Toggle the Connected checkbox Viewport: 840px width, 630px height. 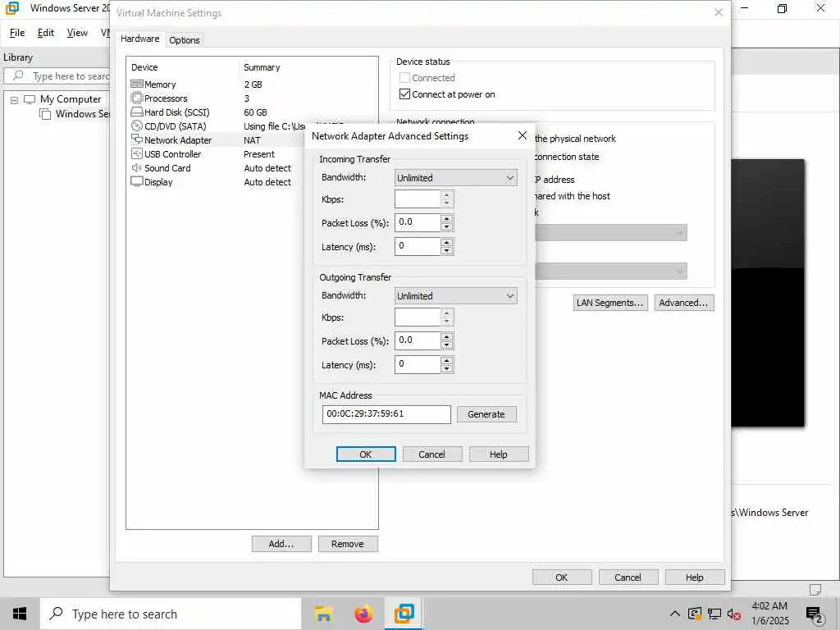(405, 78)
